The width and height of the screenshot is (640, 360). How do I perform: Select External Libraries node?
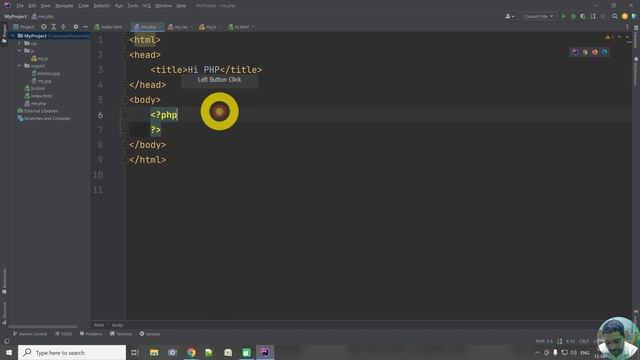coord(38,111)
